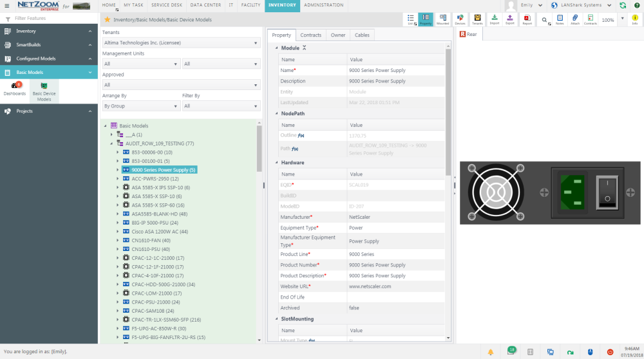644x359 pixels.
Task: Expand the Inventory sidebar section
Action: tap(49, 31)
